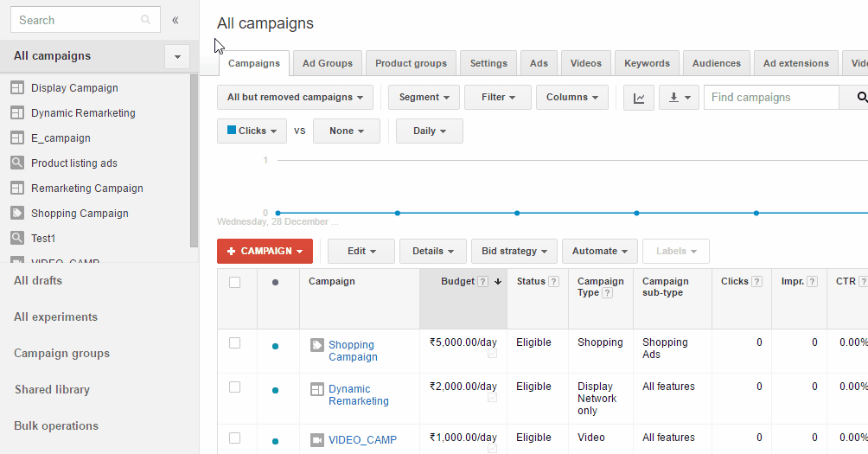
Task: Toggle the chart view icon
Action: pos(639,98)
